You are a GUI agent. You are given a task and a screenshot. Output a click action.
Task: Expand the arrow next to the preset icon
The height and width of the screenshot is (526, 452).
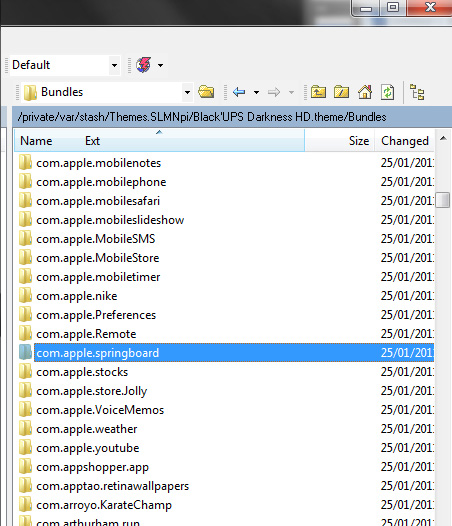pyautogui.click(x=160, y=65)
